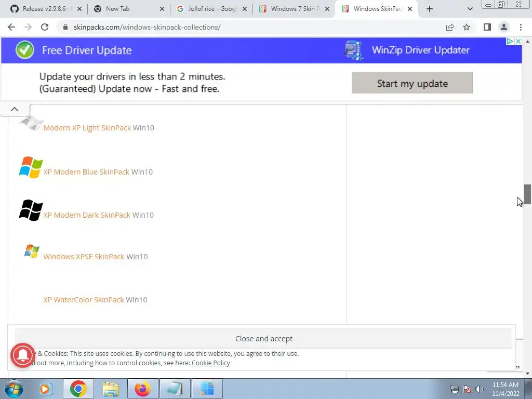
Task: Click Close and accept cookies button
Action: point(263,339)
